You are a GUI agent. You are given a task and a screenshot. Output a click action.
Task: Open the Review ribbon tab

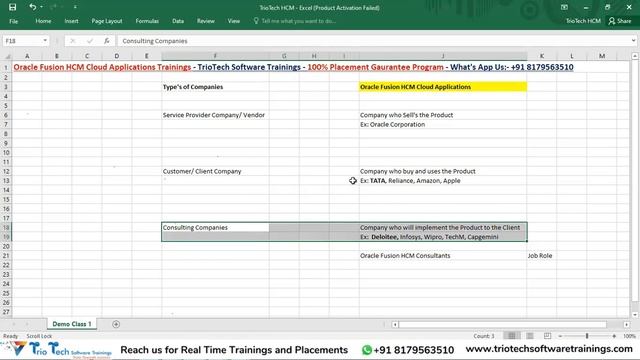pyautogui.click(x=206, y=21)
